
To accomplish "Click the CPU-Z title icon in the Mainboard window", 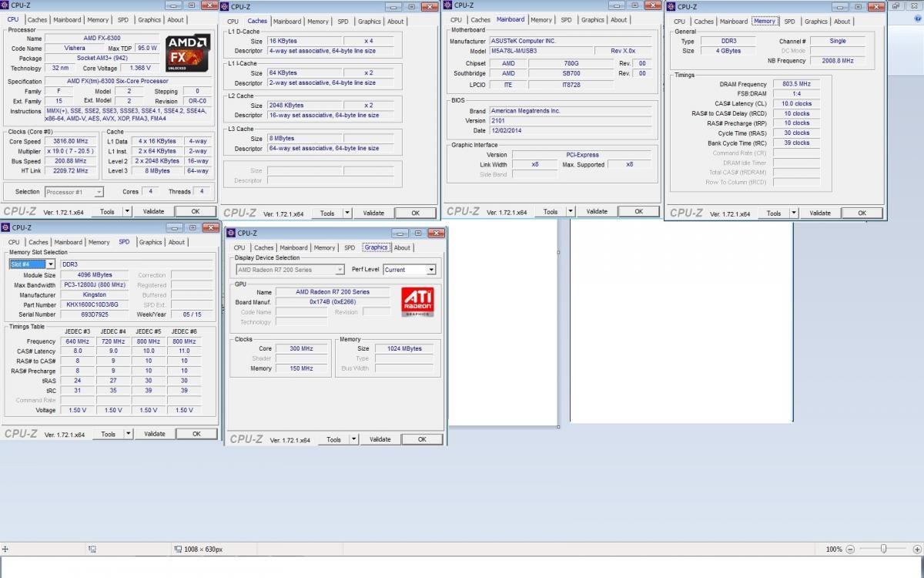I will [x=449, y=5].
